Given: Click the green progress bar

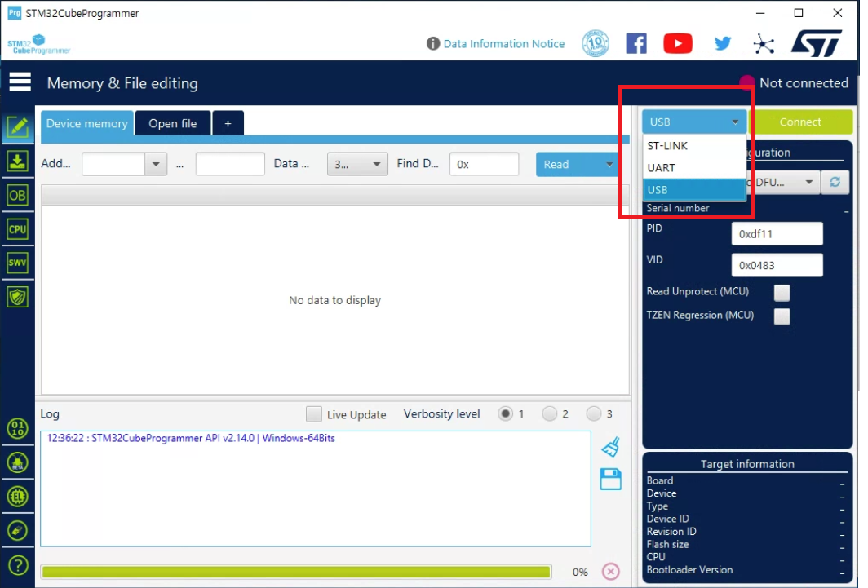Looking at the screenshot, I should click(x=296, y=572).
